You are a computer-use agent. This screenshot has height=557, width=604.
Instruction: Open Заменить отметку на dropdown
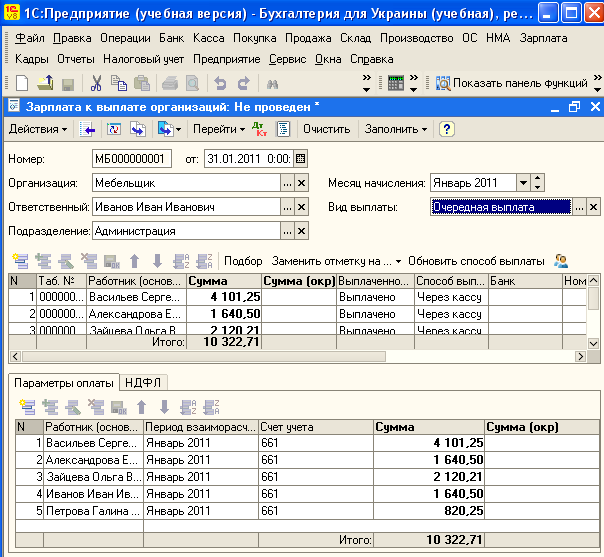pos(337,261)
